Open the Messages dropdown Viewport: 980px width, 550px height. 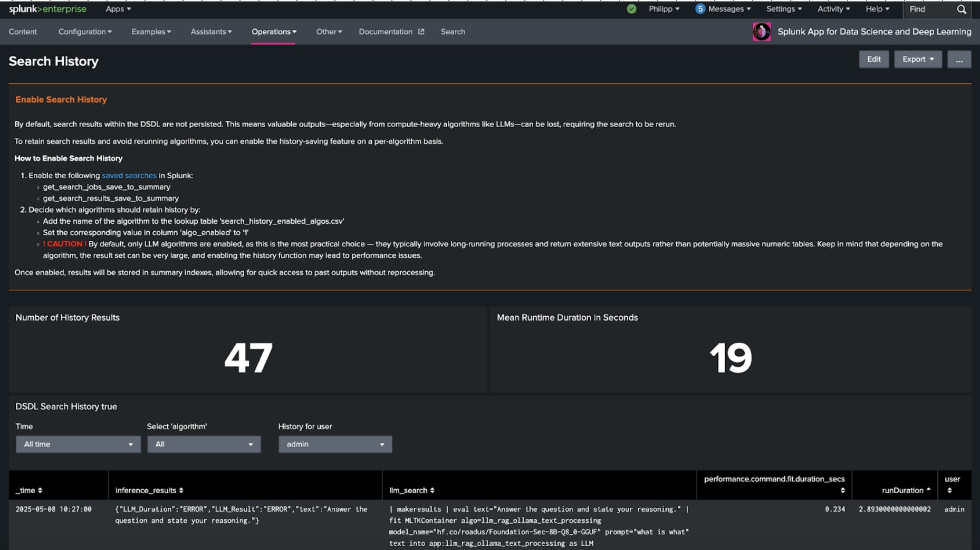click(729, 9)
